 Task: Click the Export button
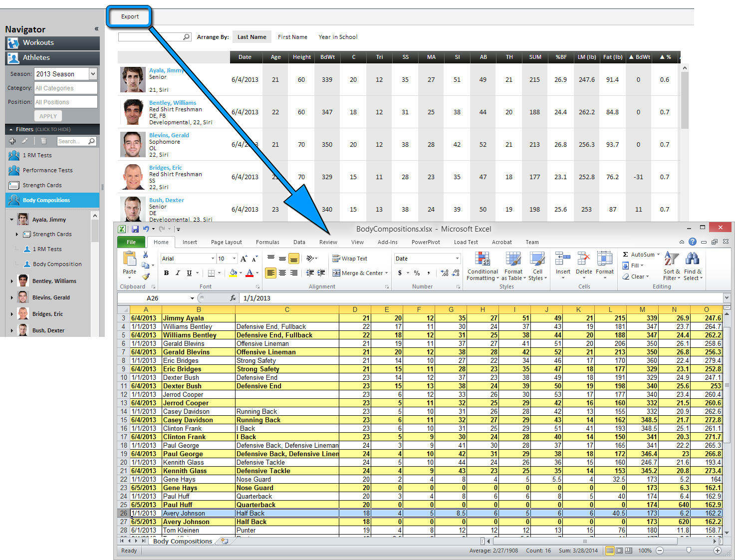point(130,16)
